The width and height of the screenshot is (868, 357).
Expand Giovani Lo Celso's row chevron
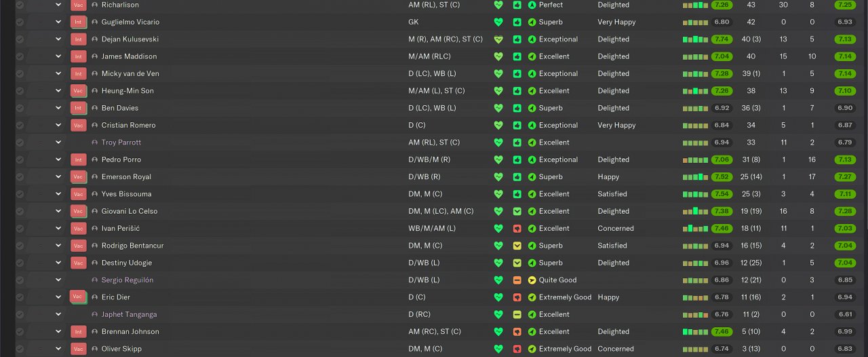(58, 211)
